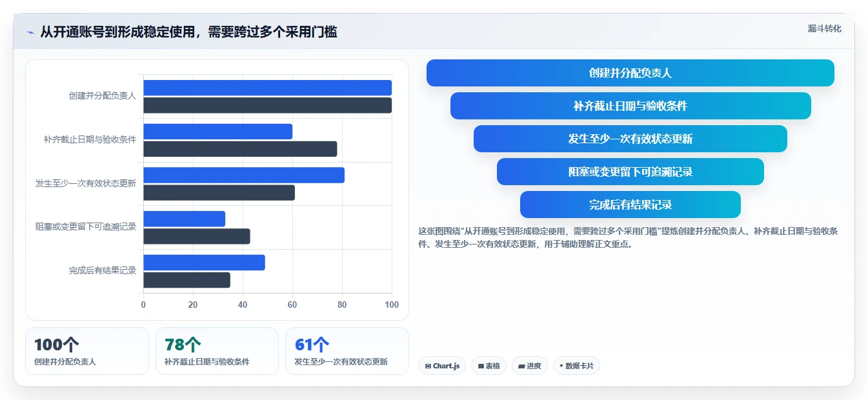Image resolution: width=868 pixels, height=400 pixels.
Task: Click the x-axis tick label 40
Action: pos(243,305)
